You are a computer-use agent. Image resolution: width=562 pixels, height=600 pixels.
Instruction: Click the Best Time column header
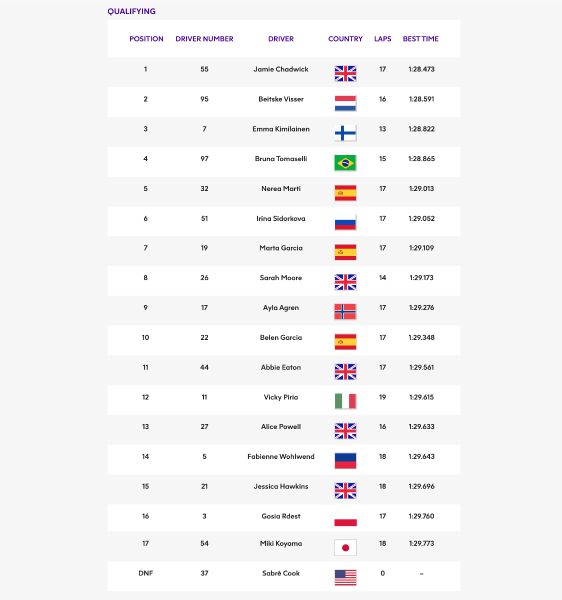click(x=420, y=39)
